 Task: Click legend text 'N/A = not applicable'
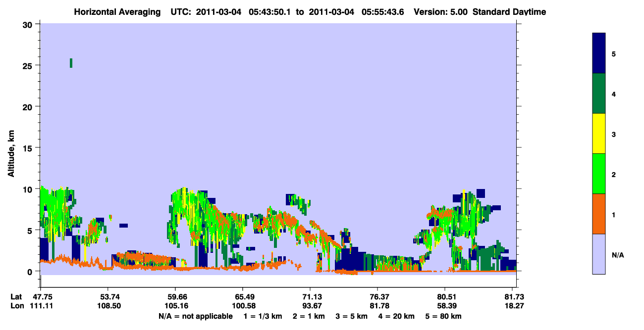[195, 316]
